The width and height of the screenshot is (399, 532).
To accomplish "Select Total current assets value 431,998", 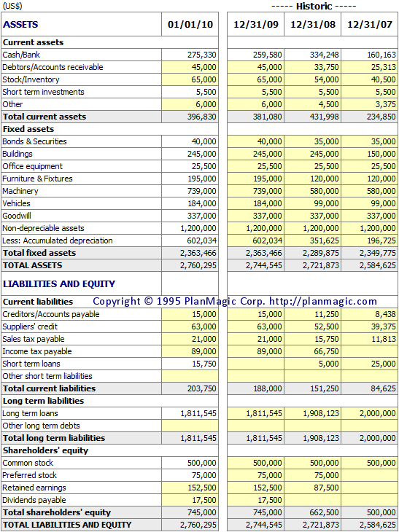I will 313,117.
